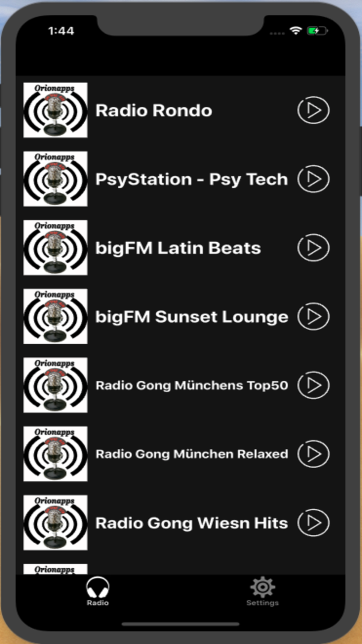Play bigFM Sunset Lounge station
362x644 pixels.
(x=313, y=317)
